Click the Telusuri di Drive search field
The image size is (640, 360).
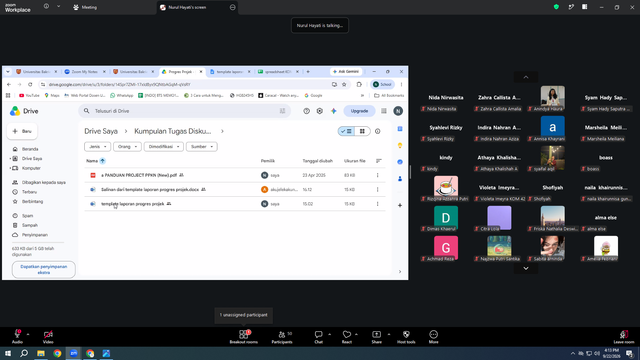(x=184, y=111)
